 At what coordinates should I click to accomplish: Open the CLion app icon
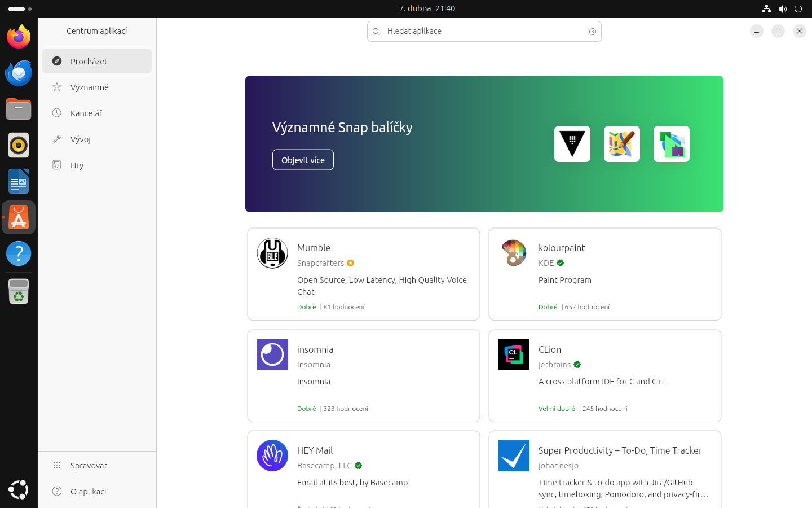513,354
